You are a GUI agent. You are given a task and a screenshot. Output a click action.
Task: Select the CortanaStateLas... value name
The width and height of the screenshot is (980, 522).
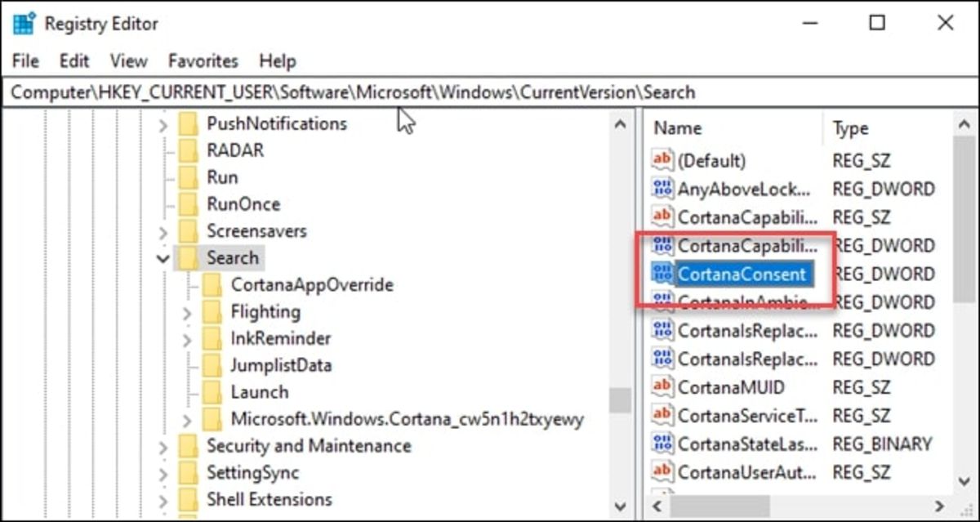point(748,444)
